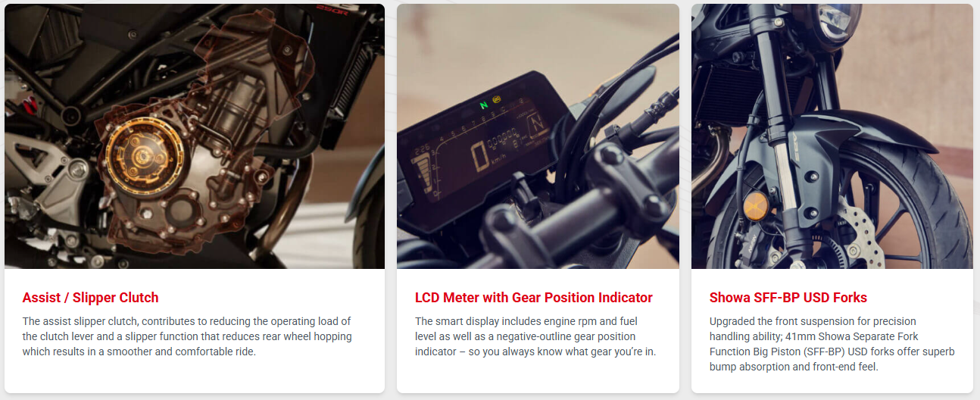Screen dimensions: 980x400
Task: Click the amber warning light beside the N
Action: pos(498,99)
